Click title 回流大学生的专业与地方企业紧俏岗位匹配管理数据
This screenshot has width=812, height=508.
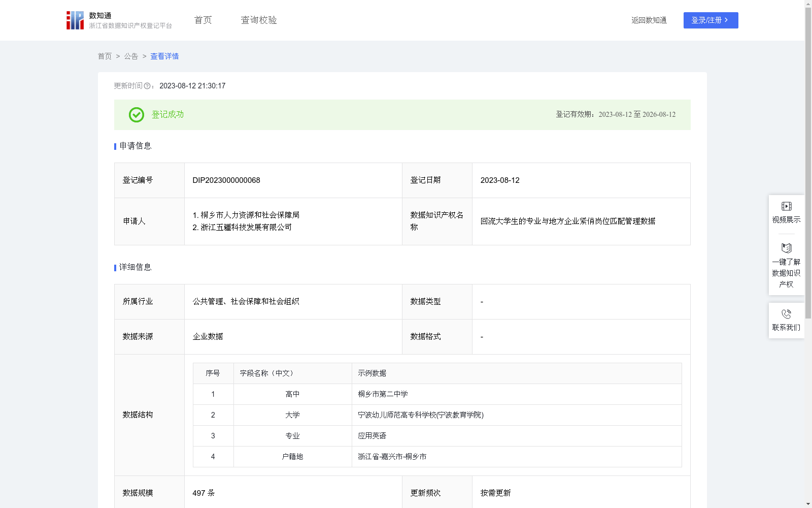pyautogui.click(x=568, y=221)
